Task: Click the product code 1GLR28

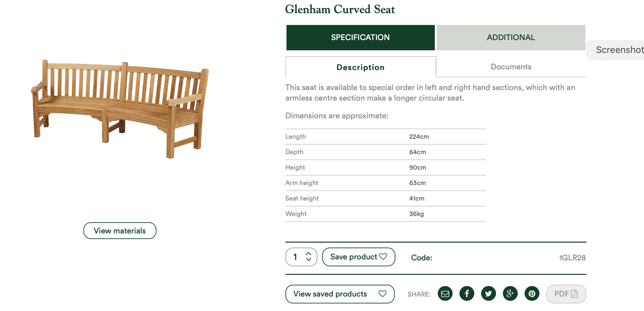Action: 572,258
